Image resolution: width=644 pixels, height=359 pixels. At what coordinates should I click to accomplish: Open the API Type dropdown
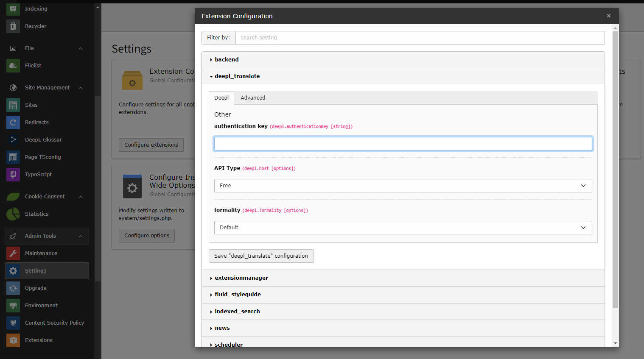point(403,186)
